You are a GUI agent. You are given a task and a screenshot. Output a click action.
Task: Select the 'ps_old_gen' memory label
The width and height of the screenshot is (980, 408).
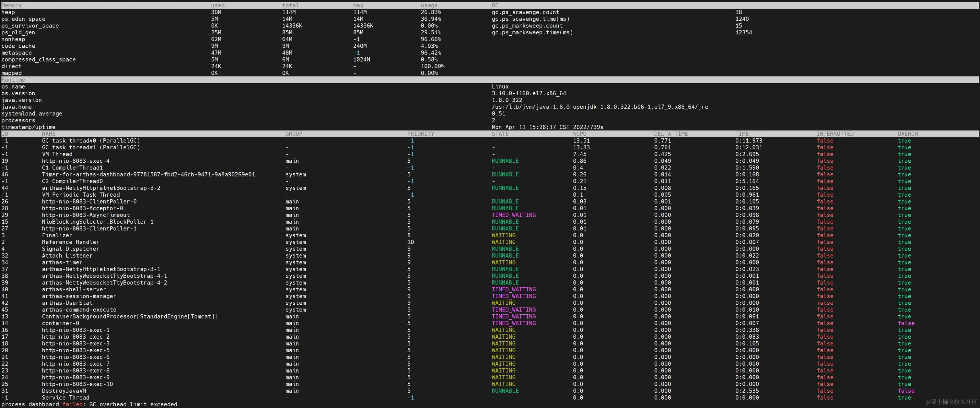(18, 33)
